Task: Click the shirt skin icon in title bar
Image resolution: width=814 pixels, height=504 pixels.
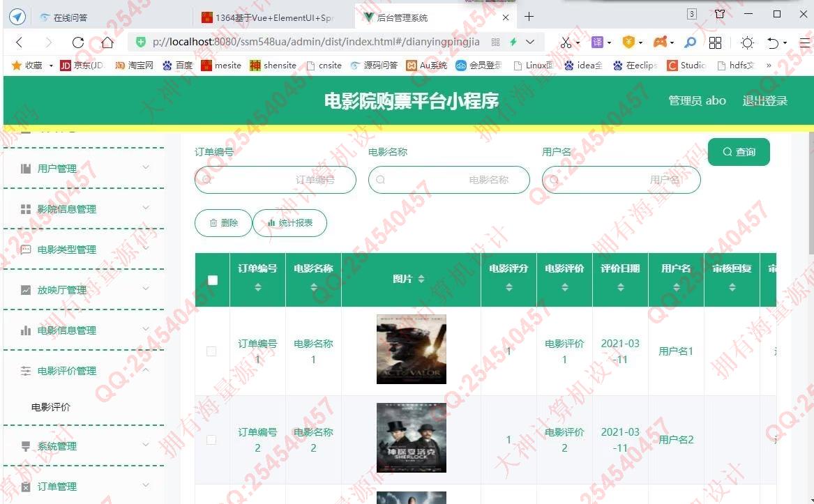Action: (720, 14)
